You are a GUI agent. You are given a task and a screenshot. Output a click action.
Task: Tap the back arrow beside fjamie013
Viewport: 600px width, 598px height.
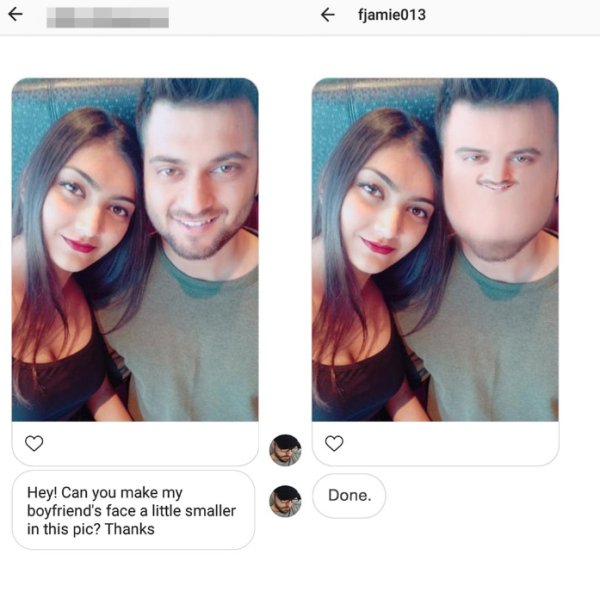328,15
